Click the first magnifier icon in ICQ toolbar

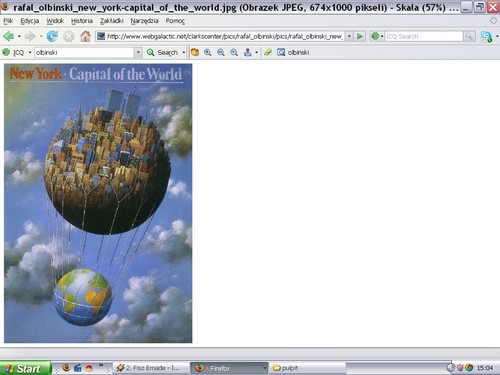[x=208, y=52]
